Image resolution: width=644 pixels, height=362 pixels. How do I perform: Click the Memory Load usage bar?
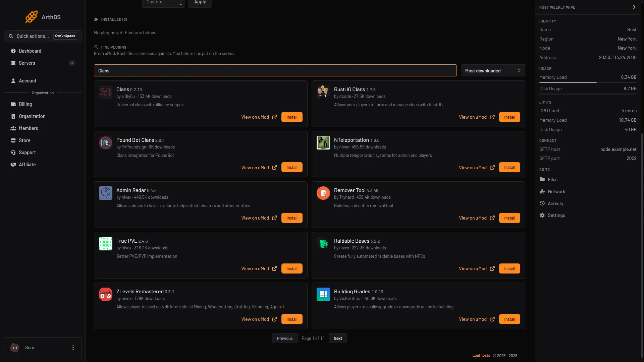[588, 82]
